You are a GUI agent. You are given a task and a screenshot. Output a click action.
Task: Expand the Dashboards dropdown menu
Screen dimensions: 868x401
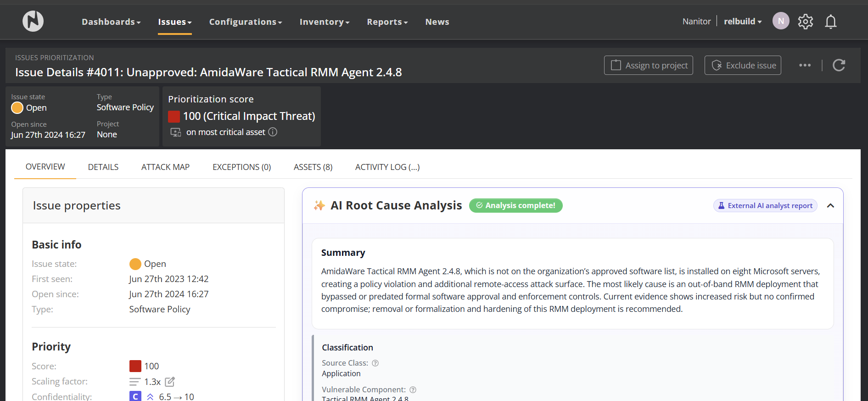click(111, 22)
